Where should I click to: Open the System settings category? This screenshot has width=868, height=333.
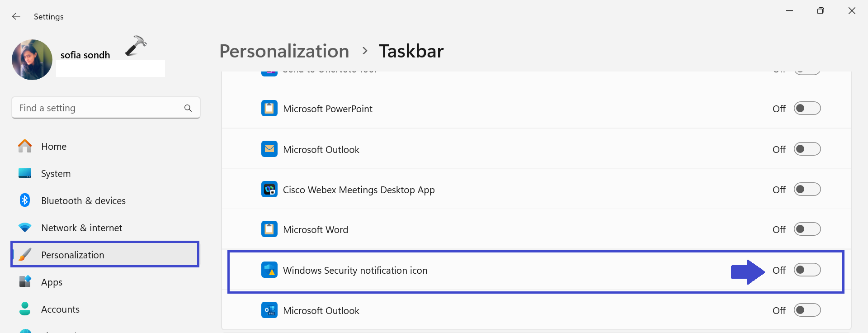click(x=56, y=174)
